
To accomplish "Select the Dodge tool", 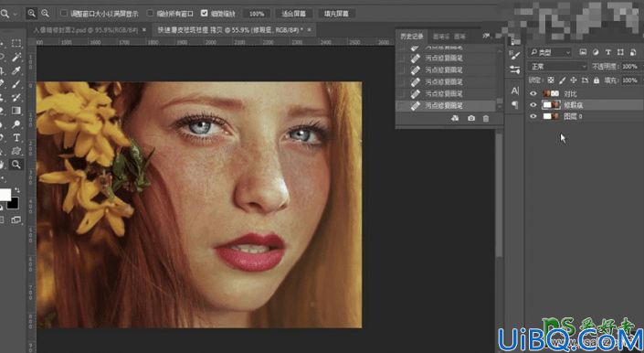I will point(16,123).
